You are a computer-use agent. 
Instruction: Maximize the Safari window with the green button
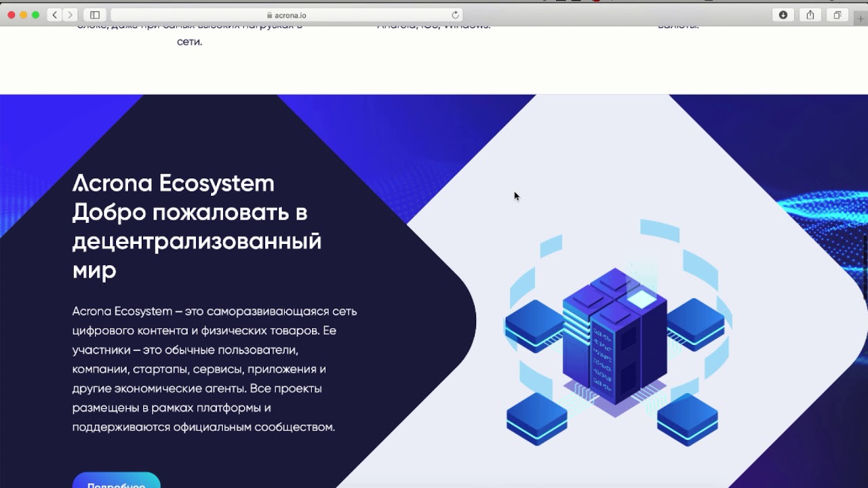click(x=36, y=15)
